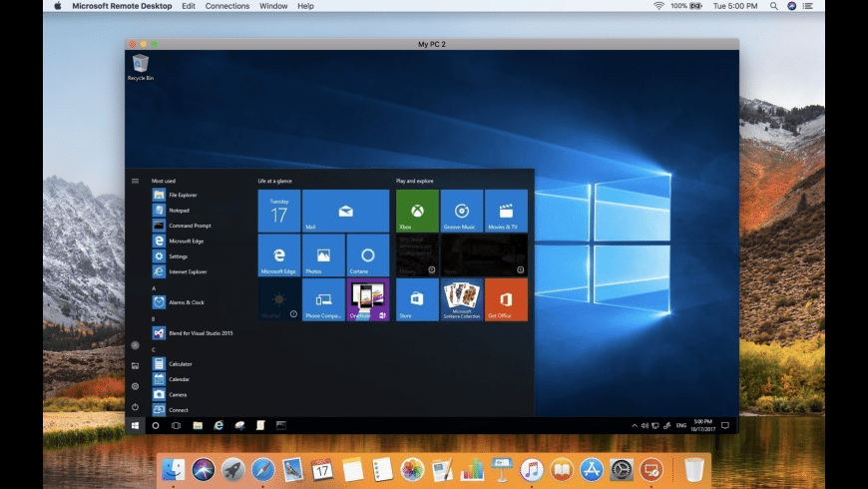This screenshot has width=868, height=489.
Task: Open the Window menu in menu bar
Action: 273,6
